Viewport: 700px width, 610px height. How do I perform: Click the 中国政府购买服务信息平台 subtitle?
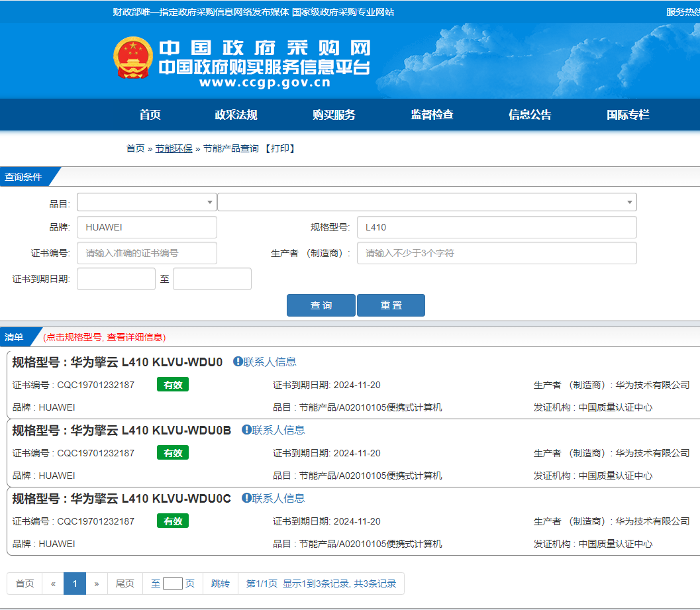point(264,67)
